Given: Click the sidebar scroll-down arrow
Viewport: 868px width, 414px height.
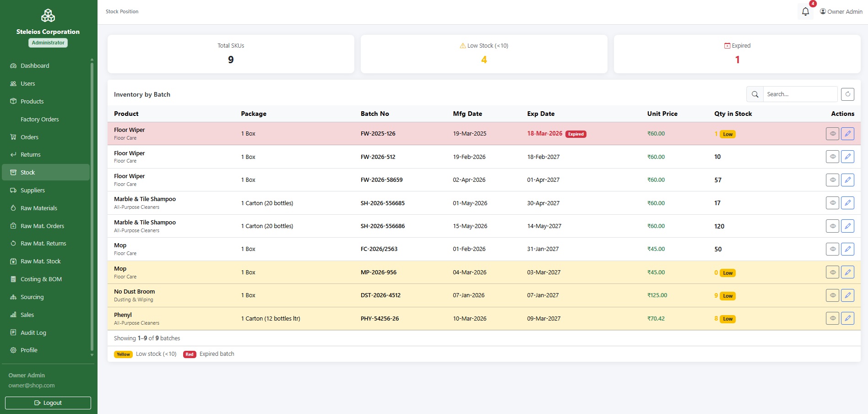Looking at the screenshot, I should click(x=92, y=355).
